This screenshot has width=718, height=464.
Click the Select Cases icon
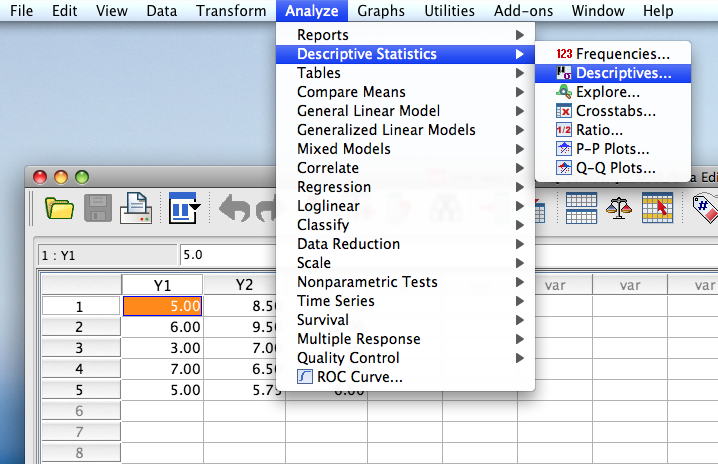[x=657, y=208]
